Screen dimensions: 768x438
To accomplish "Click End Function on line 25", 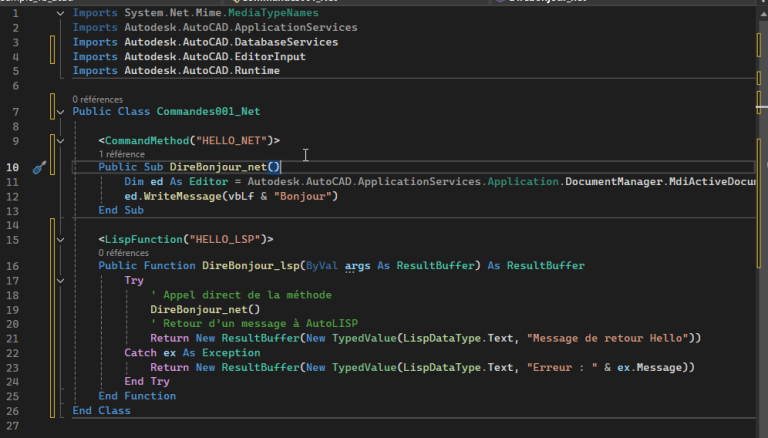I will tap(137, 396).
